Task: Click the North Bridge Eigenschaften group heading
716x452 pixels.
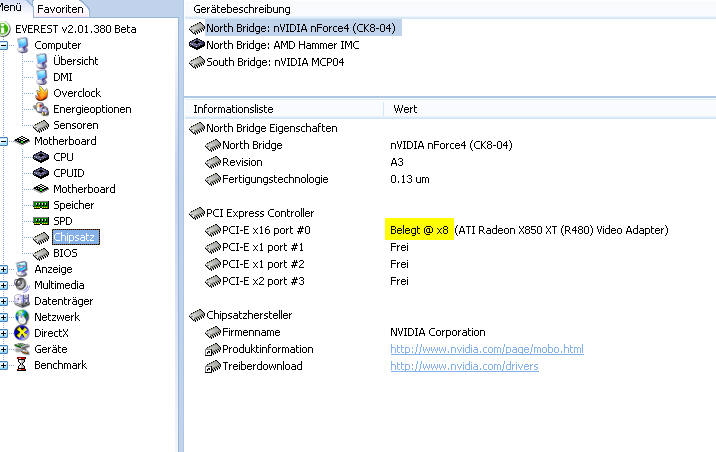Action: tap(272, 128)
